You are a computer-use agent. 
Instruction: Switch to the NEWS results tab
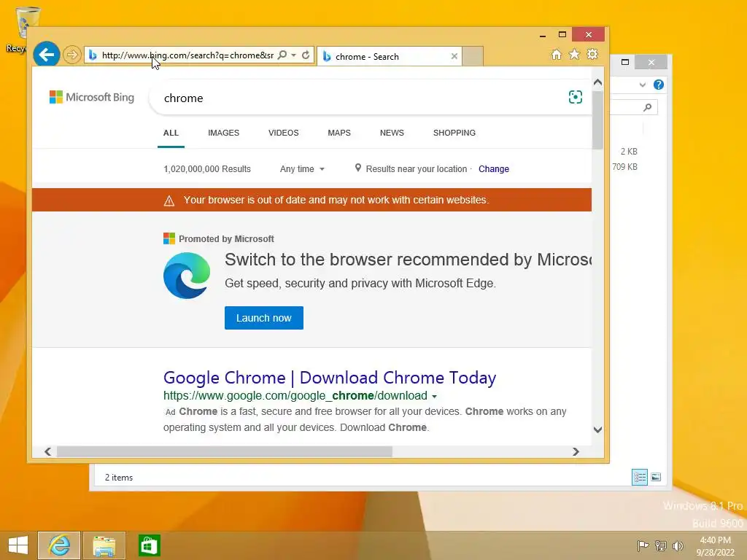tap(392, 133)
